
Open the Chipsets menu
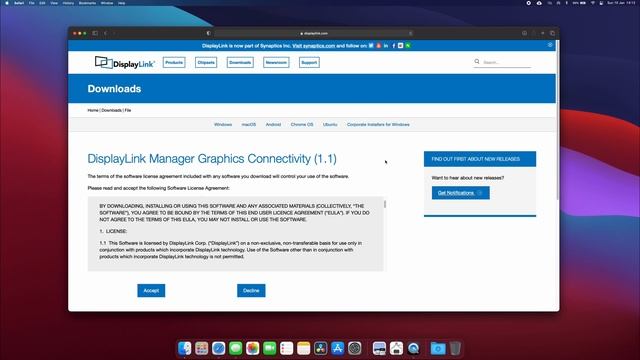click(206, 62)
